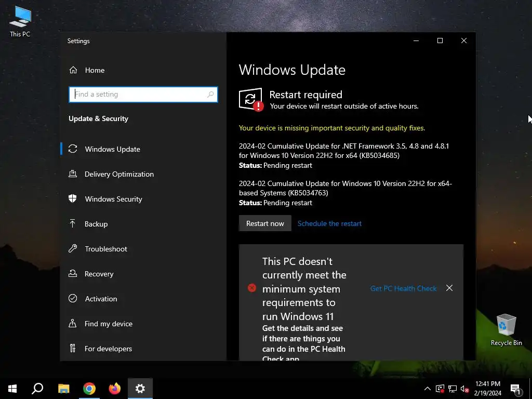Click the Windows Update sync arrows icon in sidebar

click(x=73, y=149)
